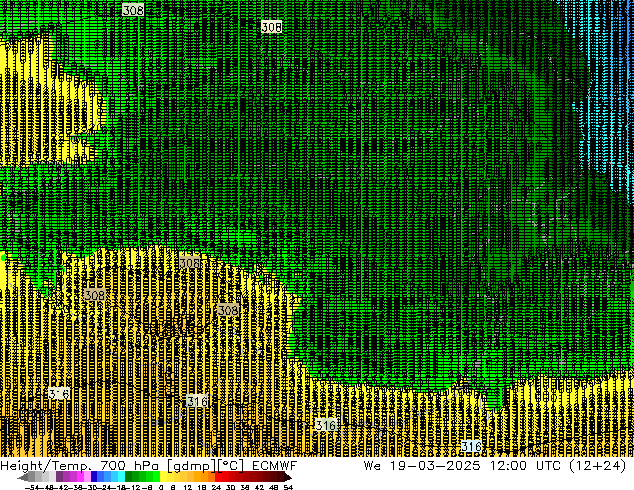Click the dark brown right arrow of the legend

288,478
